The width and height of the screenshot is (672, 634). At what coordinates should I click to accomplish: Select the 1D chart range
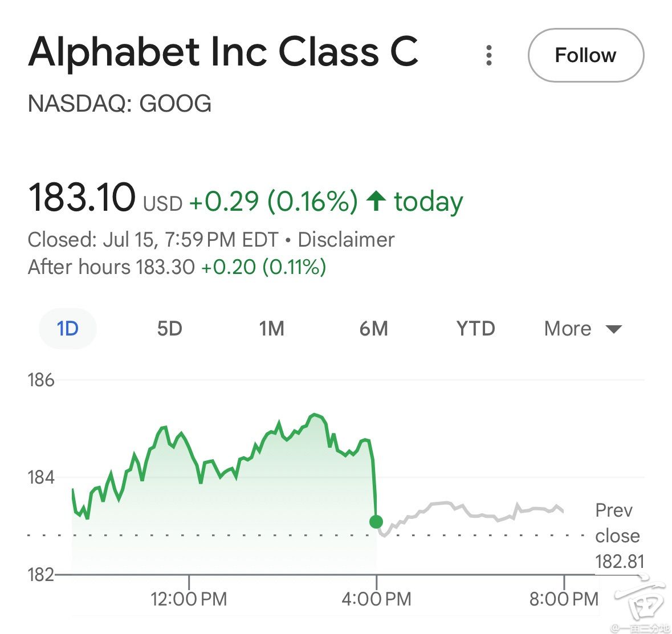click(68, 329)
